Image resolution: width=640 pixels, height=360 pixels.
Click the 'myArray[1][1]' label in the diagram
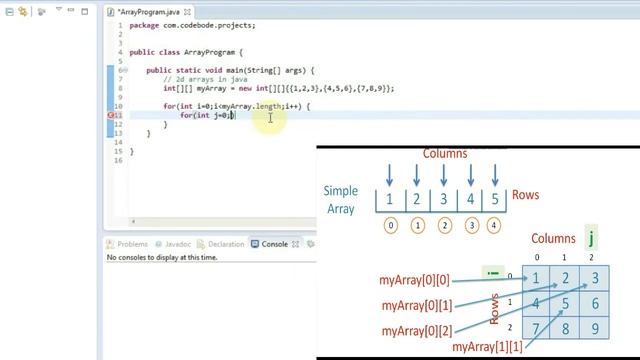[487, 347]
